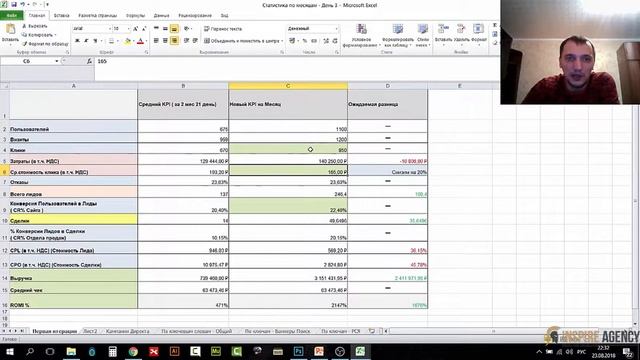This screenshot has width=640, height=360.
Task: Open sheet tab Лист2
Action: coord(90,331)
